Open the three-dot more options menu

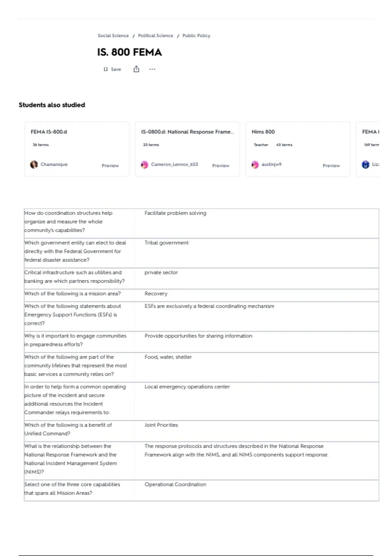coord(152,69)
